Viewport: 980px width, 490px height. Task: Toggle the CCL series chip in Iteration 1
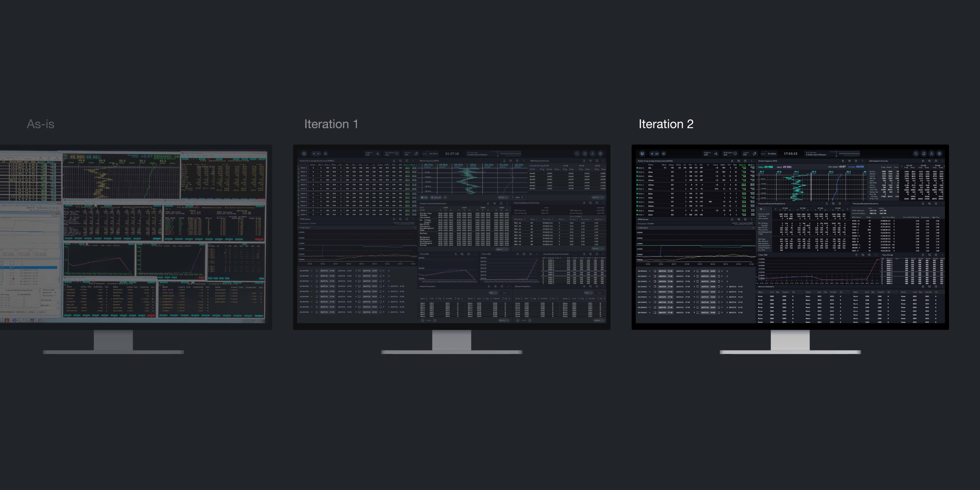pyautogui.click(x=424, y=197)
